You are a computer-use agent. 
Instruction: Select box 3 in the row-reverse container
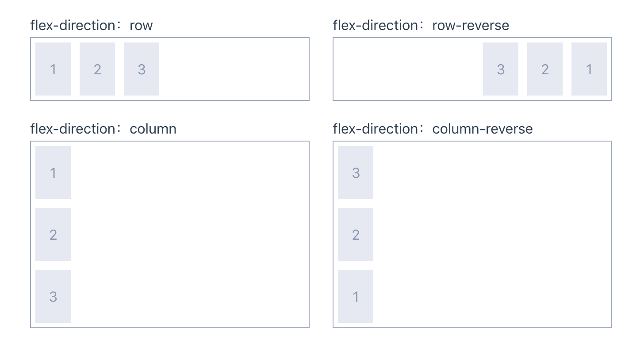[x=501, y=69]
